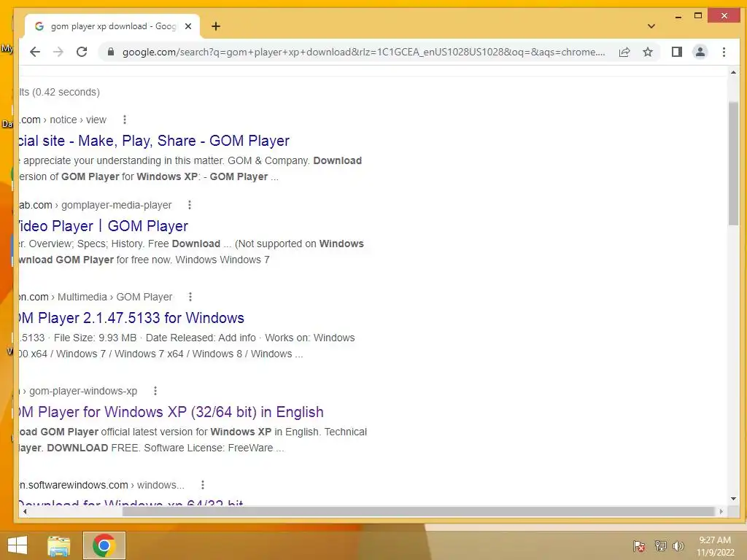This screenshot has height=560, width=747.
Task: Open options for softwarewindows.com result
Action: [203, 485]
